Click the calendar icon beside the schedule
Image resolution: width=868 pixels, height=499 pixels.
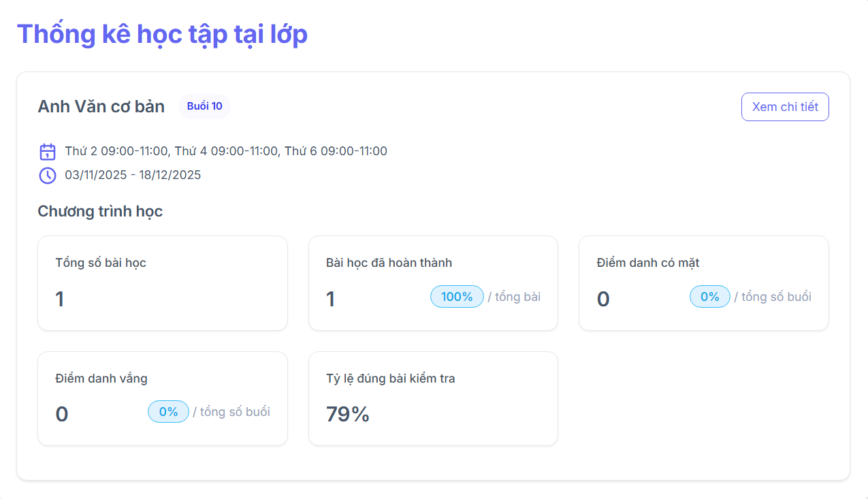[x=47, y=150]
